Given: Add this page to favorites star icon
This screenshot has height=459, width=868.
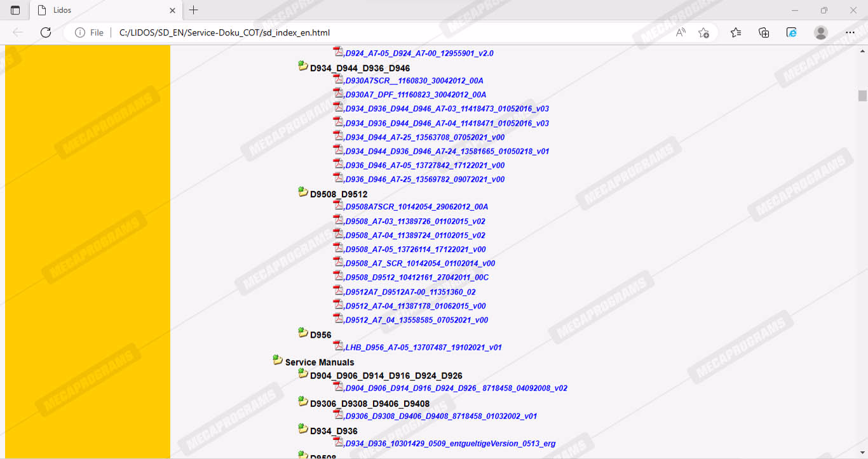Looking at the screenshot, I should click(x=703, y=32).
